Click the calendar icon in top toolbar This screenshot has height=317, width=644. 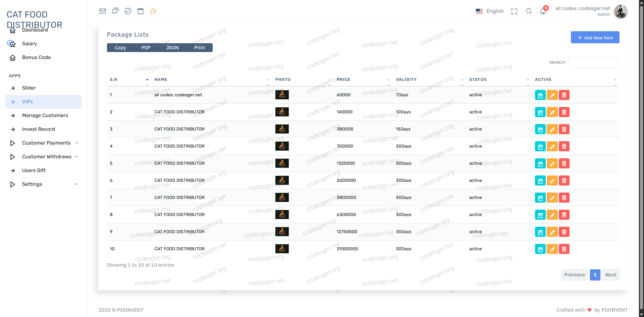pos(141,11)
